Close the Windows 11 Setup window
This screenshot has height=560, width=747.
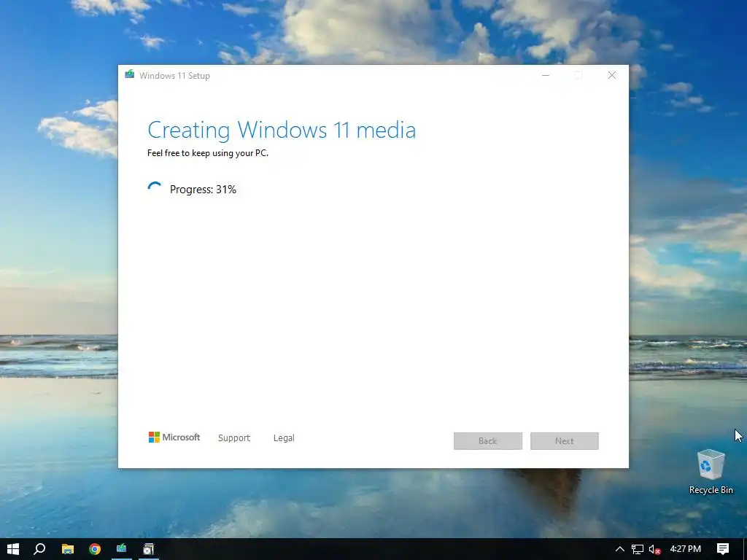coord(612,75)
